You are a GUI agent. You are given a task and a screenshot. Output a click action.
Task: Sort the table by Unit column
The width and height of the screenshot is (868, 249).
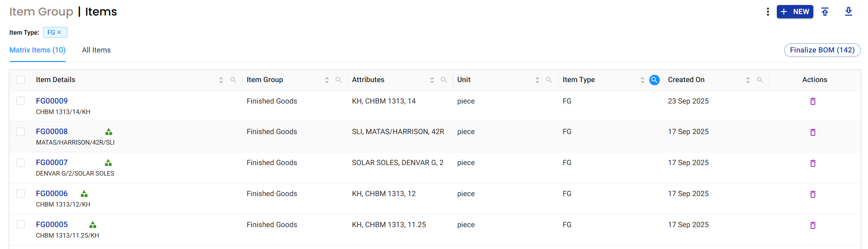pyautogui.click(x=537, y=80)
